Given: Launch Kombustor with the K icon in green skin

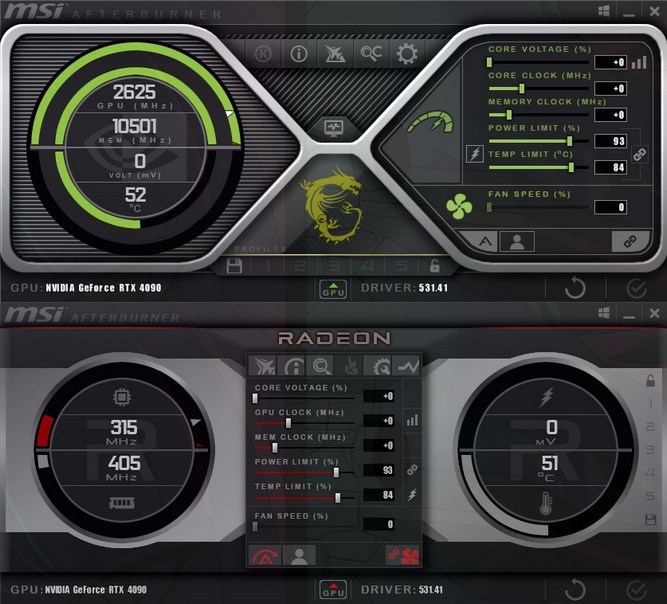Looking at the screenshot, I should point(263,54).
